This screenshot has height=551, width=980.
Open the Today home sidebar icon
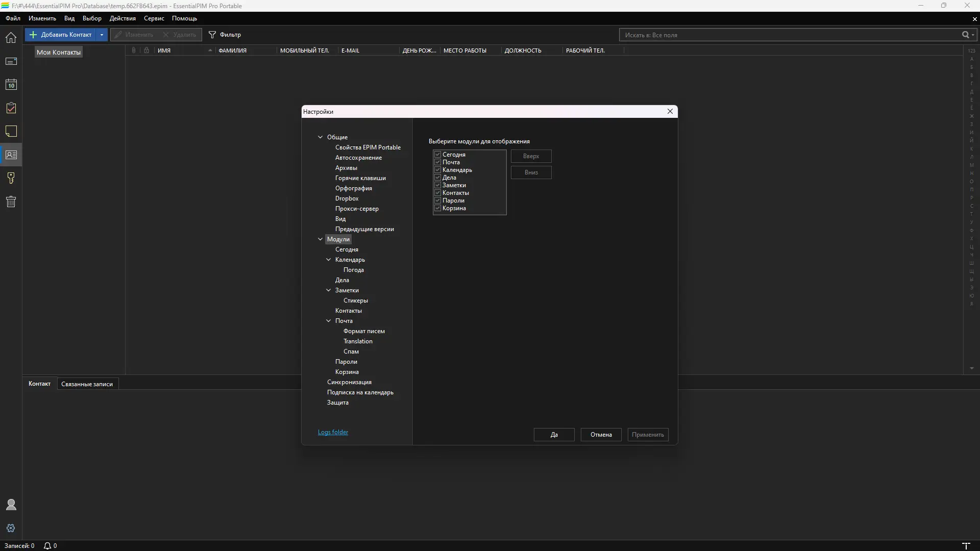(11, 38)
